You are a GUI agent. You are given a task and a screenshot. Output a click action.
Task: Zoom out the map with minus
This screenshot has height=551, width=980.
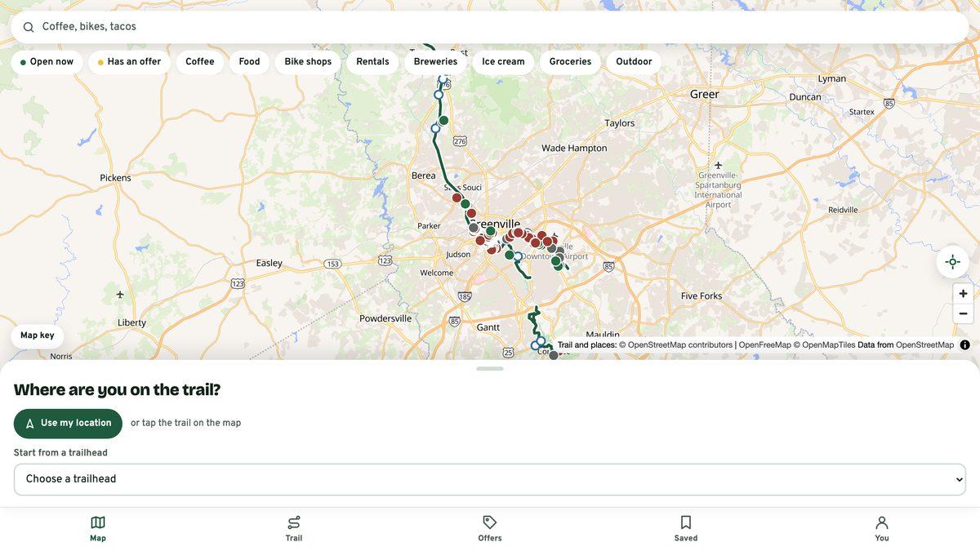coord(963,313)
